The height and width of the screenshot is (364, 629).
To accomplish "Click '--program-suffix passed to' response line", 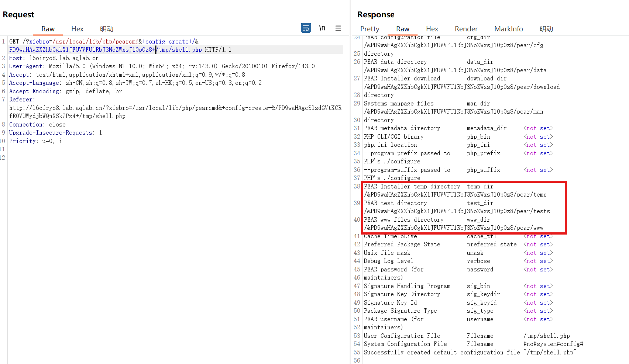I will 407,170.
